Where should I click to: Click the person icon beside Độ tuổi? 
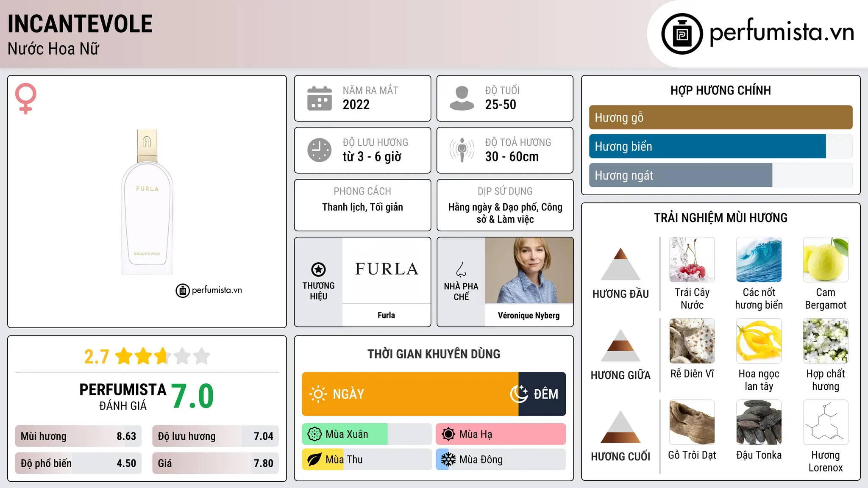point(462,98)
